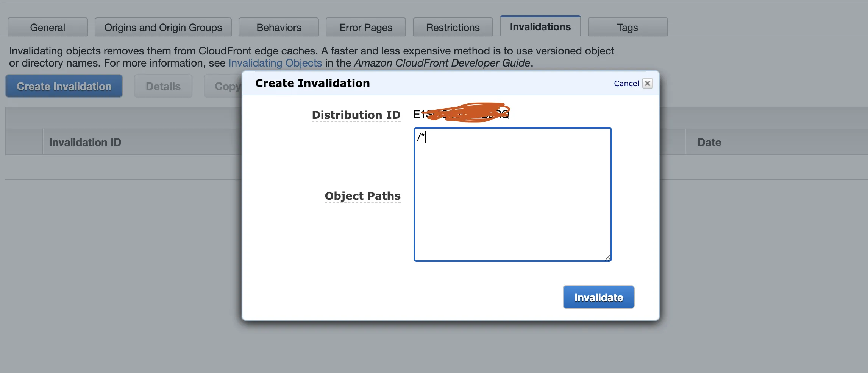
Task: Click the Object Paths textarea resize handle
Action: point(607,258)
